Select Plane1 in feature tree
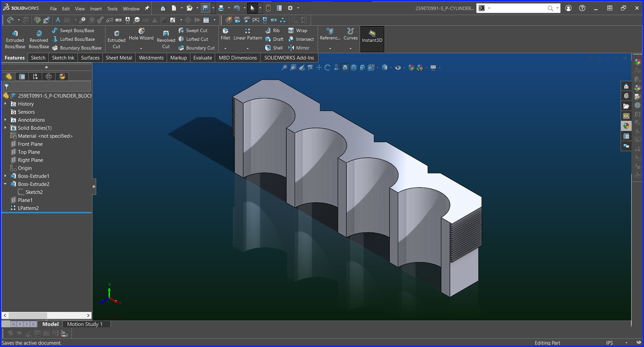Image resolution: width=644 pixels, height=347 pixels. click(x=25, y=200)
